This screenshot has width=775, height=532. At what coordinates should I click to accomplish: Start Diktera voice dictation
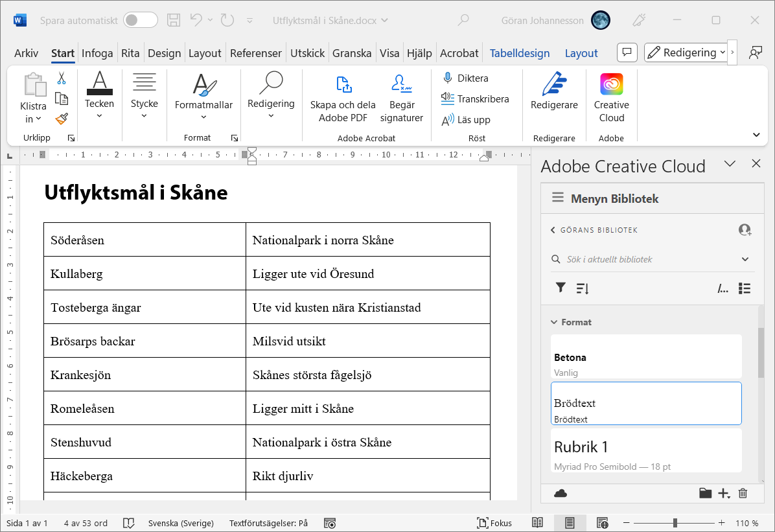coord(465,78)
